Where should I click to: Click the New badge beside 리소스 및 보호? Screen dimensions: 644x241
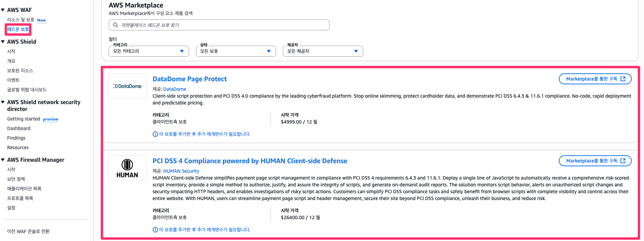tap(41, 20)
